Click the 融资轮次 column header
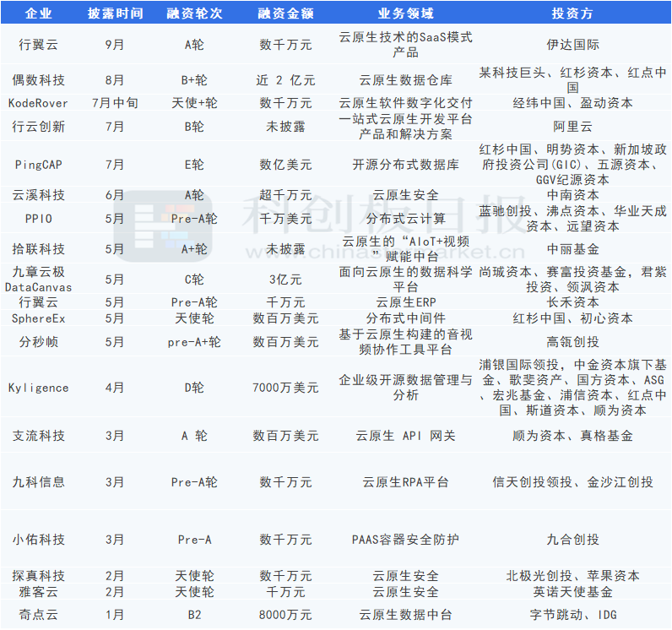 [194, 14]
